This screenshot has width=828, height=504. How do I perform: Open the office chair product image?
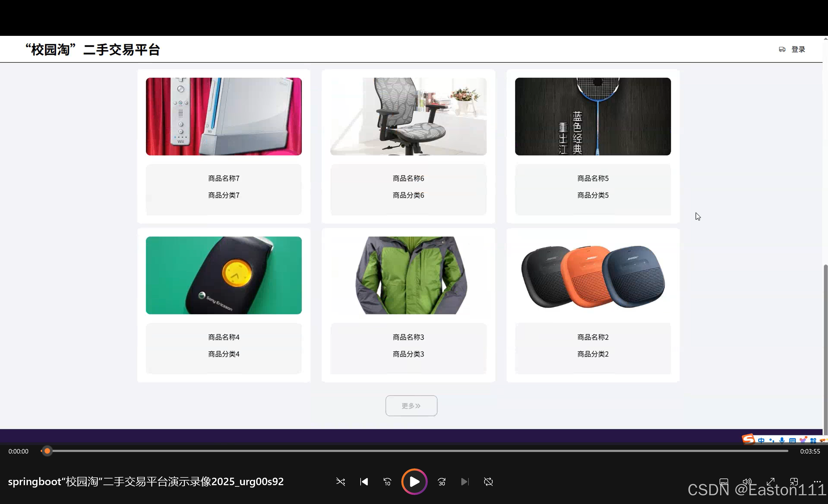[408, 117]
